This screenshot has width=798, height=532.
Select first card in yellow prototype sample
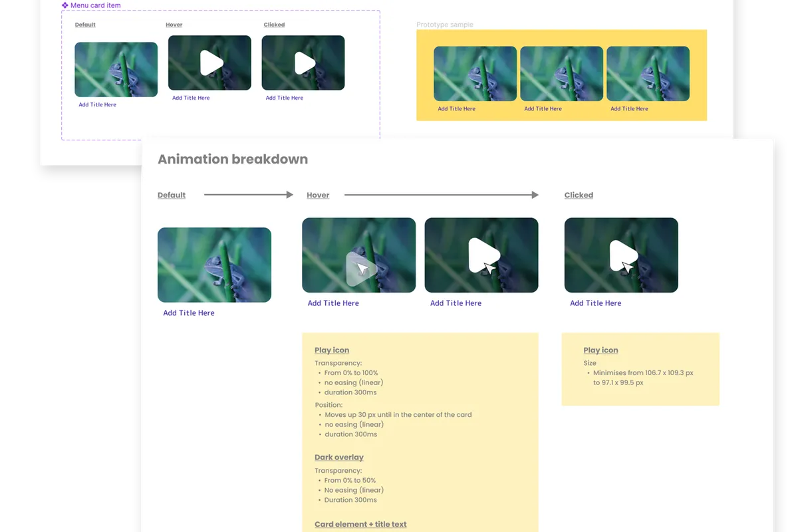(475, 74)
